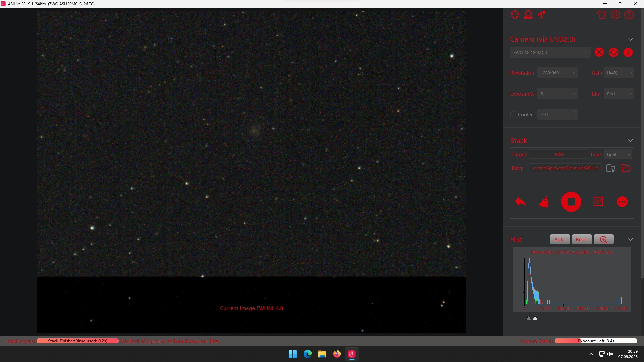Collapse the Camera section

click(631, 39)
